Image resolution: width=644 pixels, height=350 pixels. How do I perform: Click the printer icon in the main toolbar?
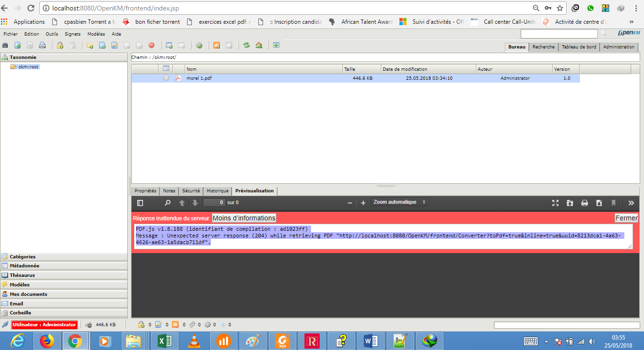[42, 46]
